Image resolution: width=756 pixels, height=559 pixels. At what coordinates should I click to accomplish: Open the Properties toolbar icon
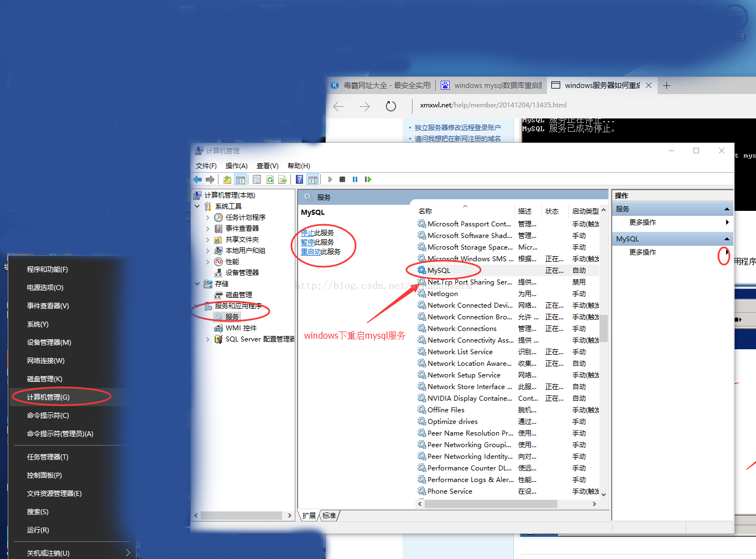[257, 179]
